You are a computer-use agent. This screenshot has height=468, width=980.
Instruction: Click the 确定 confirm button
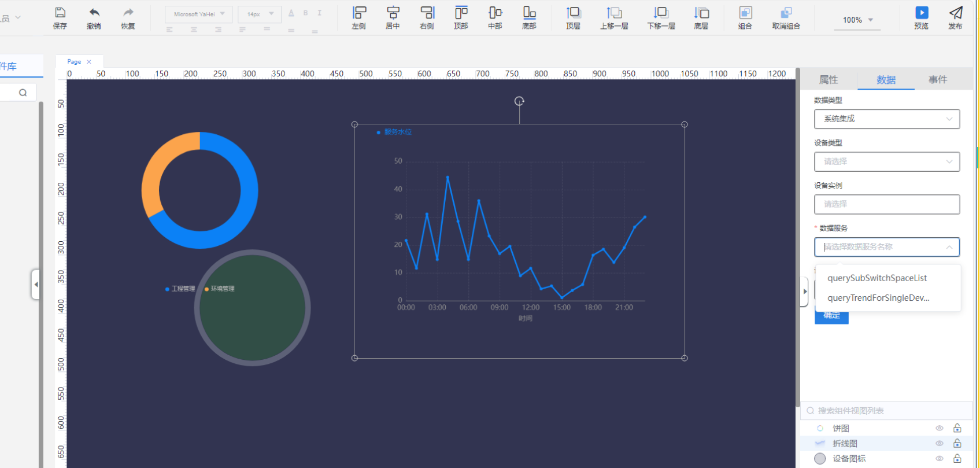831,316
